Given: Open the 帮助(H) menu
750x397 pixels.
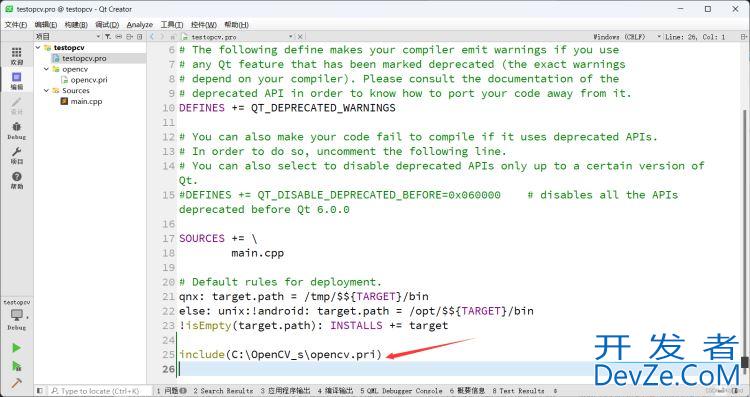Looking at the screenshot, I should coord(236,24).
